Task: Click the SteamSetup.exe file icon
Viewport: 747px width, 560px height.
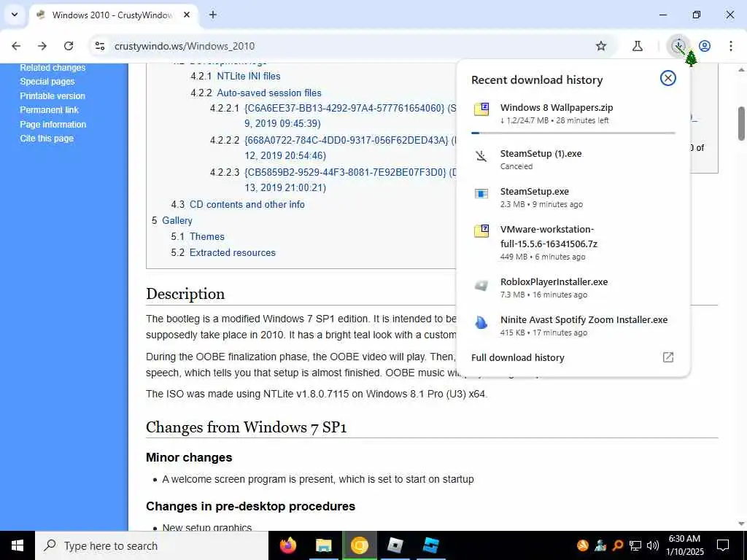Action: point(481,193)
